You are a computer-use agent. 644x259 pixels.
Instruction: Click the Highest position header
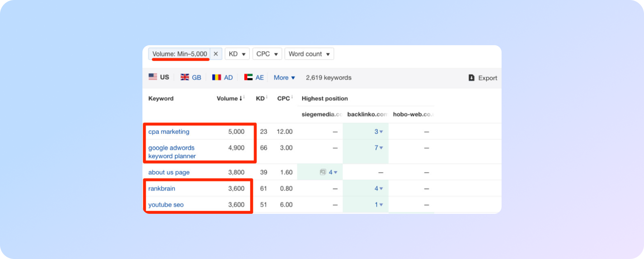click(325, 98)
